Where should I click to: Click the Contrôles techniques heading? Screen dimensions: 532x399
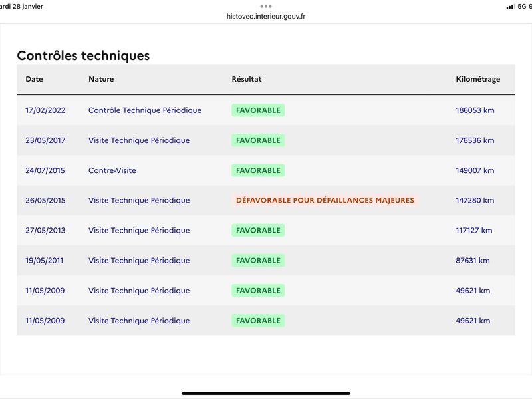[83, 55]
